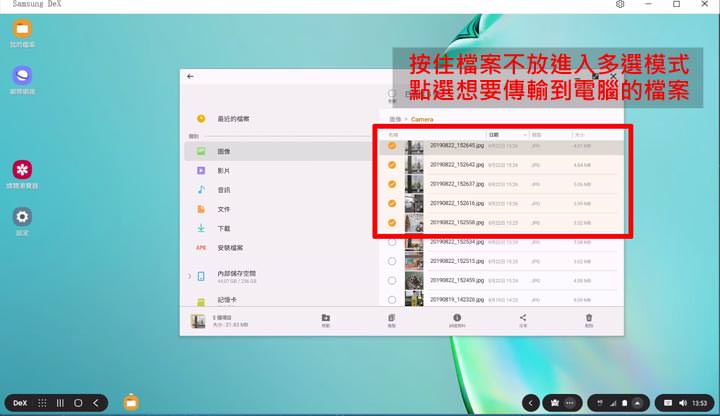Click the Move folder icon in the bottom bar

[x=326, y=320]
